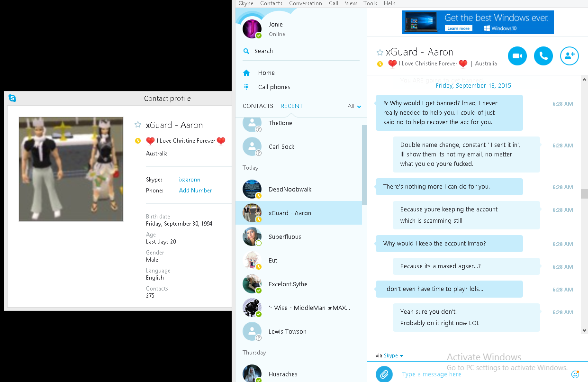Viewport: 588px width, 382px height.
Task: Click message 'Because its a maxed agser...?'
Action: (466, 266)
